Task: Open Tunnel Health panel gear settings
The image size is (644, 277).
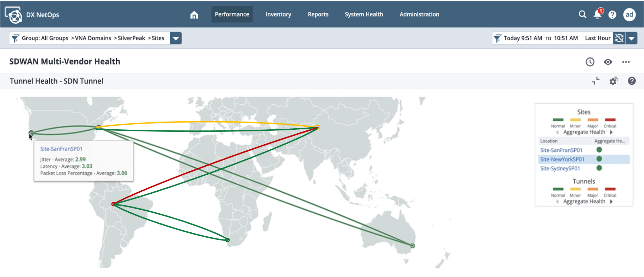Action: pos(613,81)
